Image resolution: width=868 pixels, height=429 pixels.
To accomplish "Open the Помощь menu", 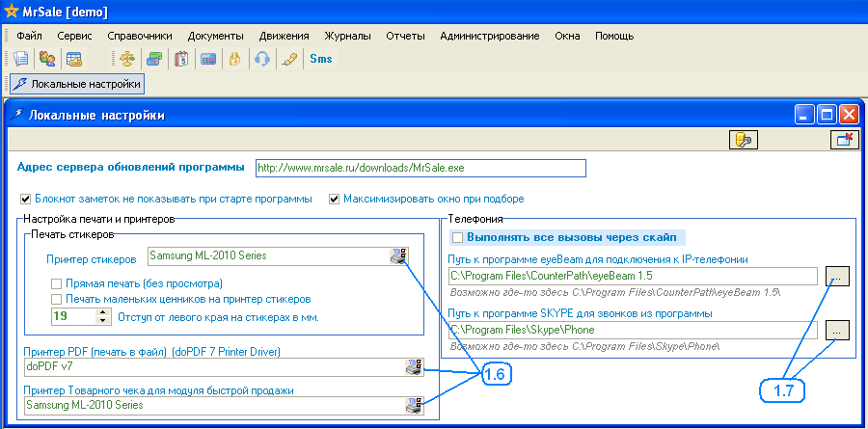I will click(x=614, y=36).
